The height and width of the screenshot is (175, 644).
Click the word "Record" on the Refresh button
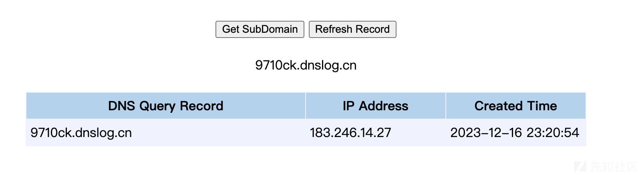tap(372, 29)
